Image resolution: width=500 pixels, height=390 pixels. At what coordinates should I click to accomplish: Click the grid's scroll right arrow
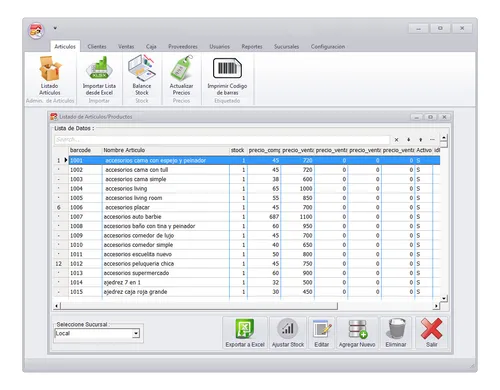pyautogui.click(x=436, y=306)
